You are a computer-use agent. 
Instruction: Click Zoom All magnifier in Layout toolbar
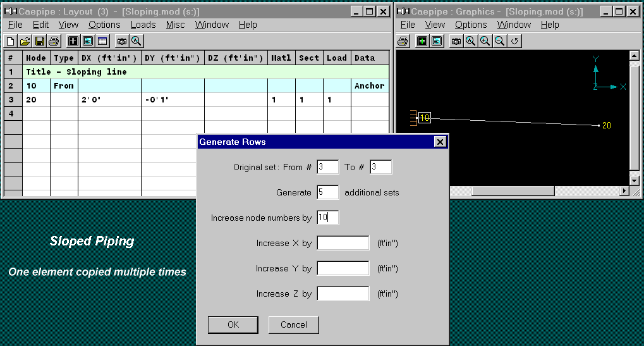pyautogui.click(x=137, y=41)
